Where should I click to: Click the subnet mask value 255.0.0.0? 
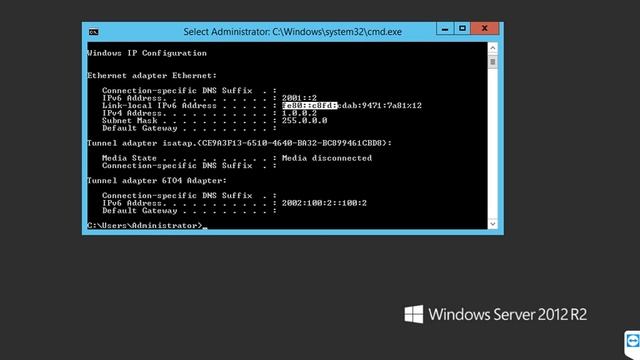(304, 120)
